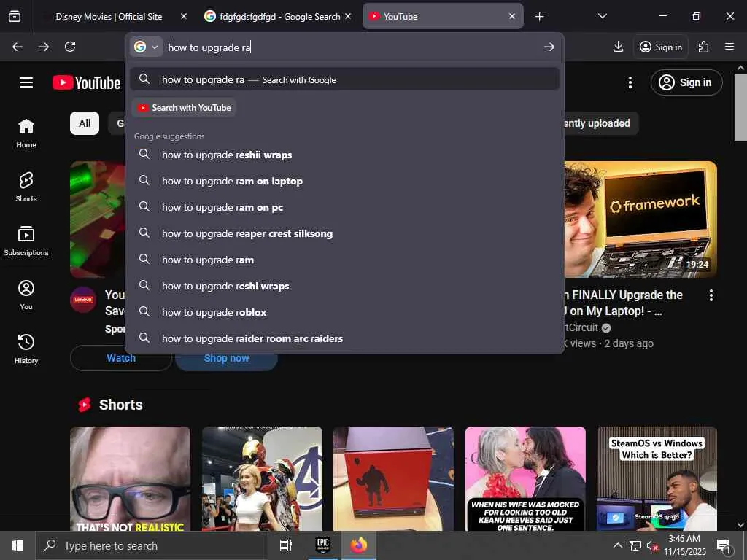This screenshot has height=560, width=747.
Task: Choose suggestion 'how to upgrade ram on pc'
Action: click(344, 207)
